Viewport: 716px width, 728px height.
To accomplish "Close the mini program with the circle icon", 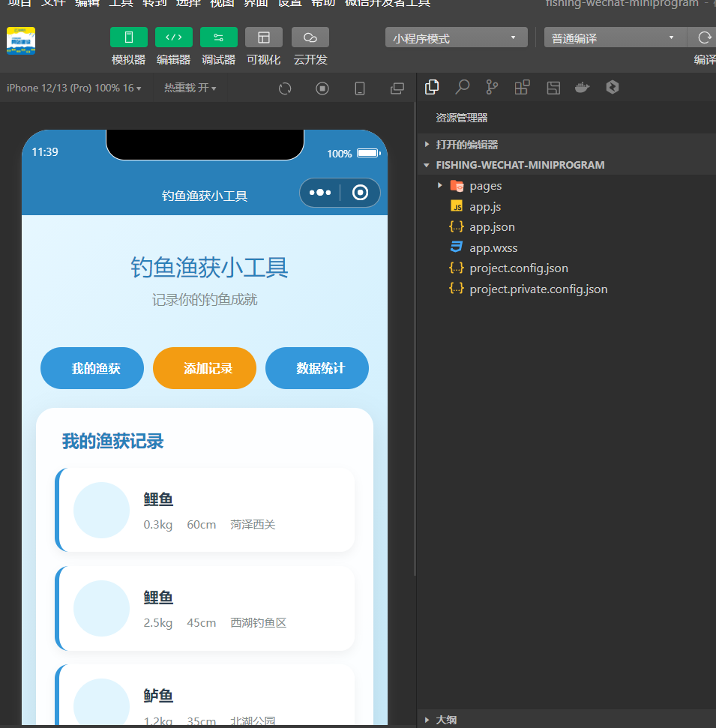I will pos(361,193).
